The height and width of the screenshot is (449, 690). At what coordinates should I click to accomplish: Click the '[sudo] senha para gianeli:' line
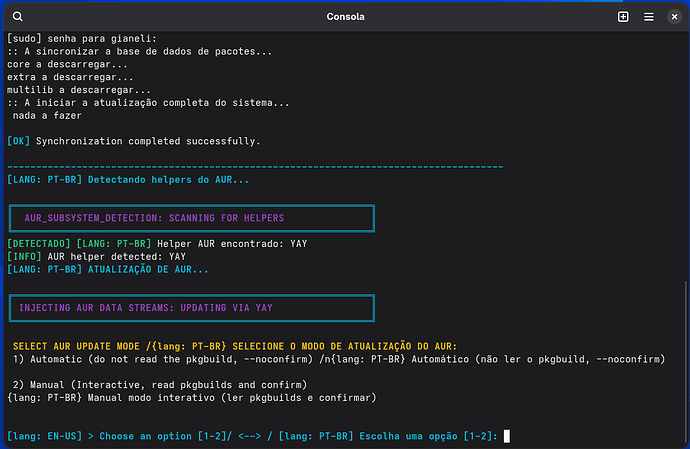pyautogui.click(x=82, y=39)
